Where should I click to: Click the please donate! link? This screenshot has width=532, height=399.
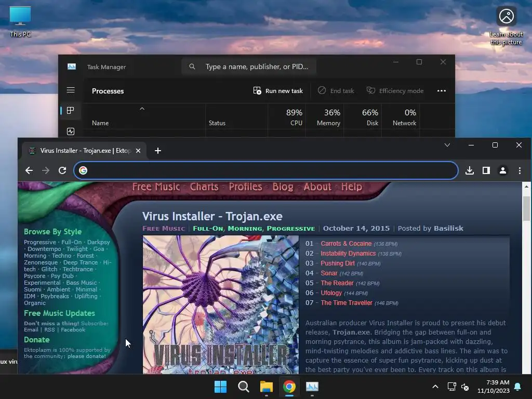pos(87,356)
